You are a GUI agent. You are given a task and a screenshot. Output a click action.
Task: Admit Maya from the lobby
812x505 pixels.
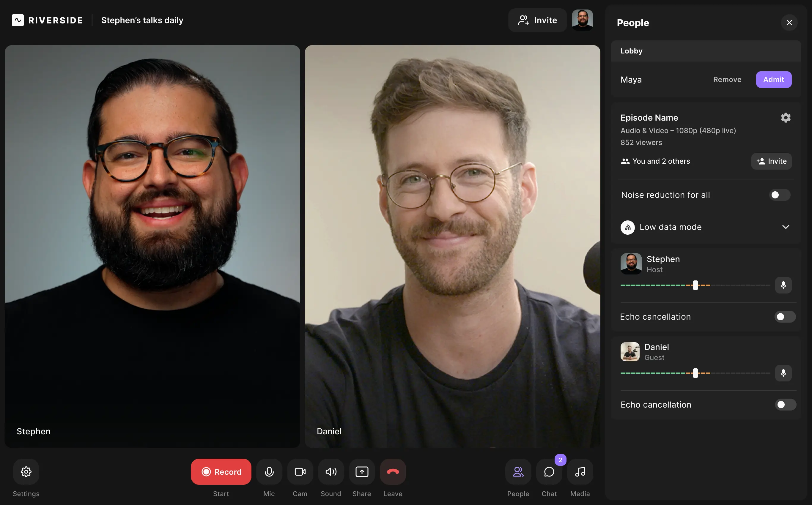pyautogui.click(x=774, y=79)
